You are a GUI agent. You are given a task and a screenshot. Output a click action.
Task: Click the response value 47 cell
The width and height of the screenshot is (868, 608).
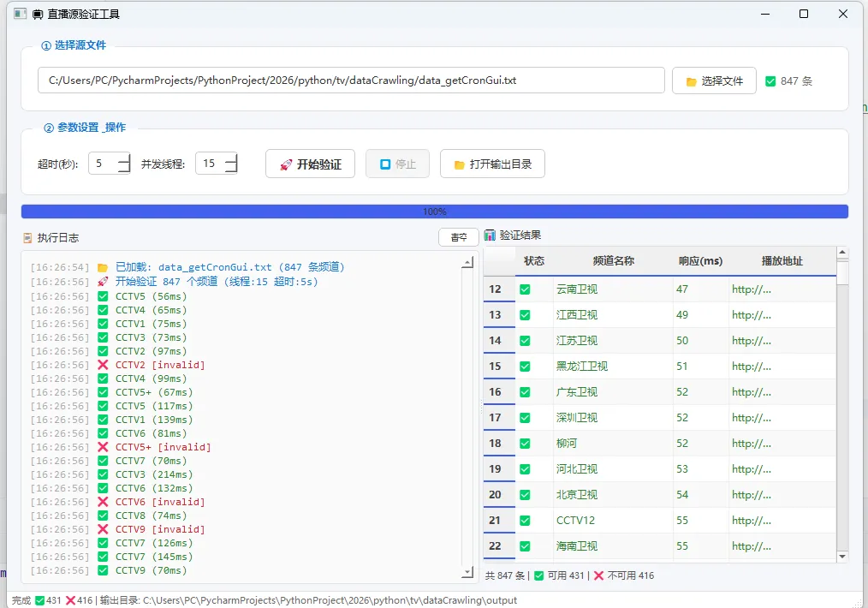coord(700,289)
